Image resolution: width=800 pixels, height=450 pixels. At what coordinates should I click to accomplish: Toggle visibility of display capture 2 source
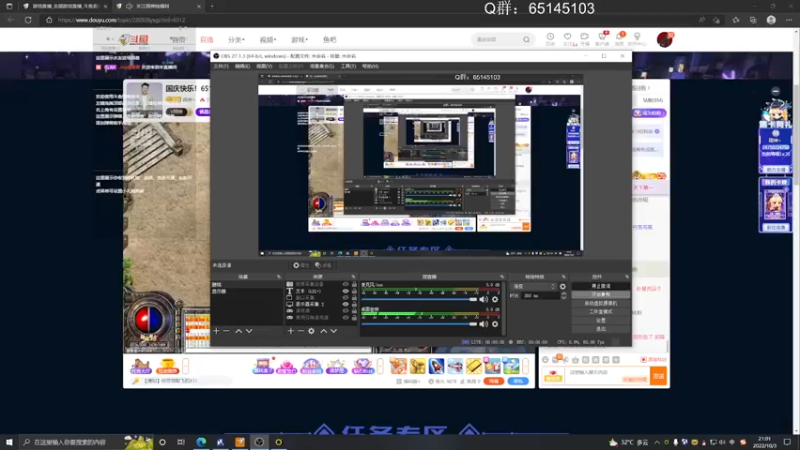pos(345,304)
